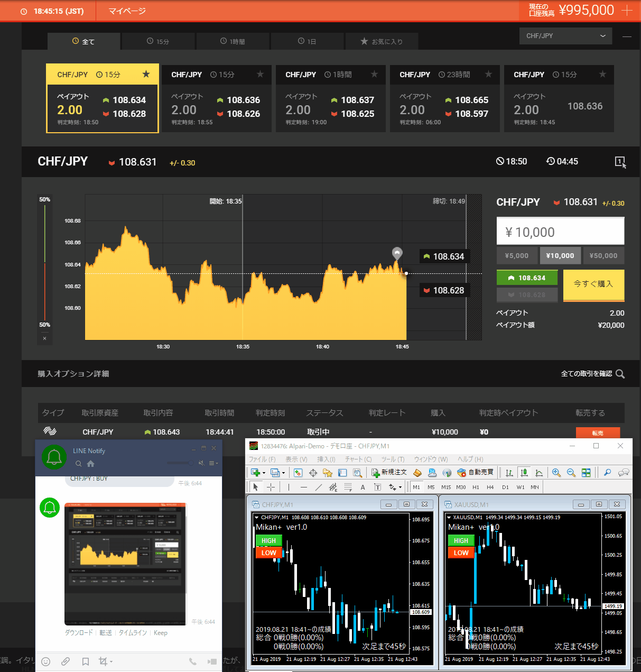Select vertical line drawing tool
The height and width of the screenshot is (672, 641).
pyautogui.click(x=289, y=487)
